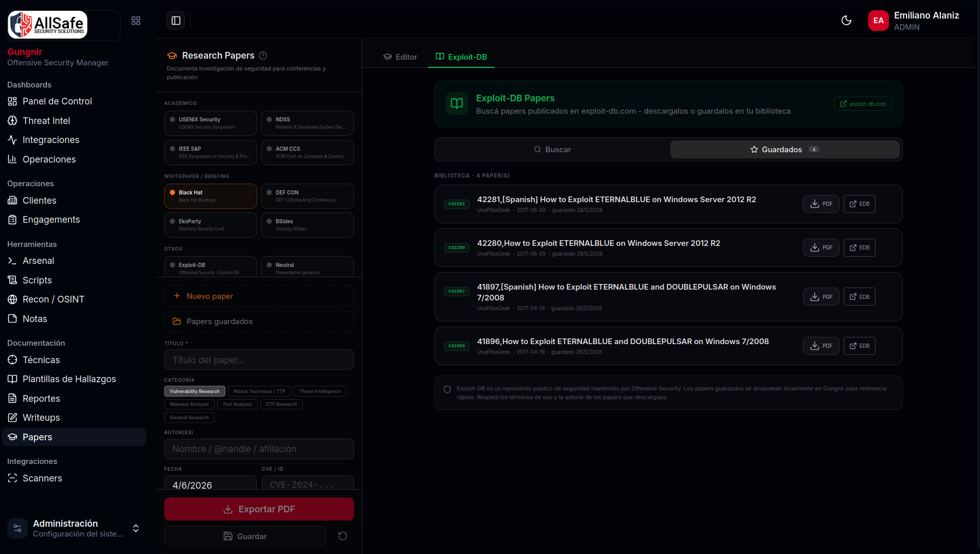The width and height of the screenshot is (980, 554).
Task: Select BSides template
Action: tap(307, 225)
